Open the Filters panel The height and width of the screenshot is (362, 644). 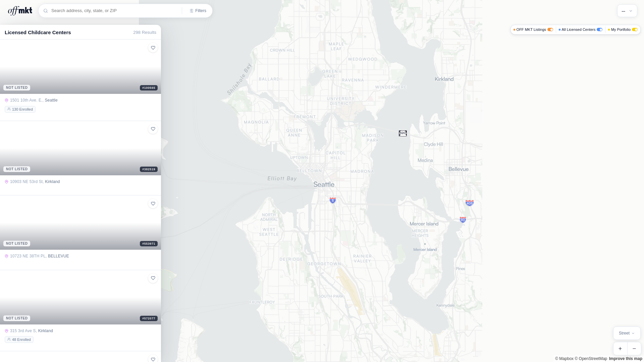point(198,11)
